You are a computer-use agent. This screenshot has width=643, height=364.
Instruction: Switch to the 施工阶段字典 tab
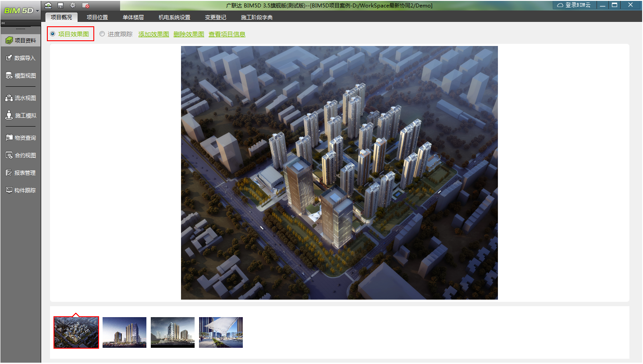[257, 17]
